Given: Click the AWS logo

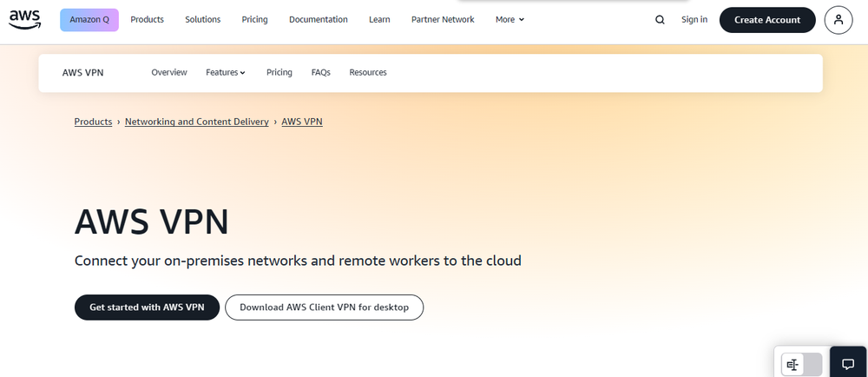Looking at the screenshot, I should click(x=25, y=19).
